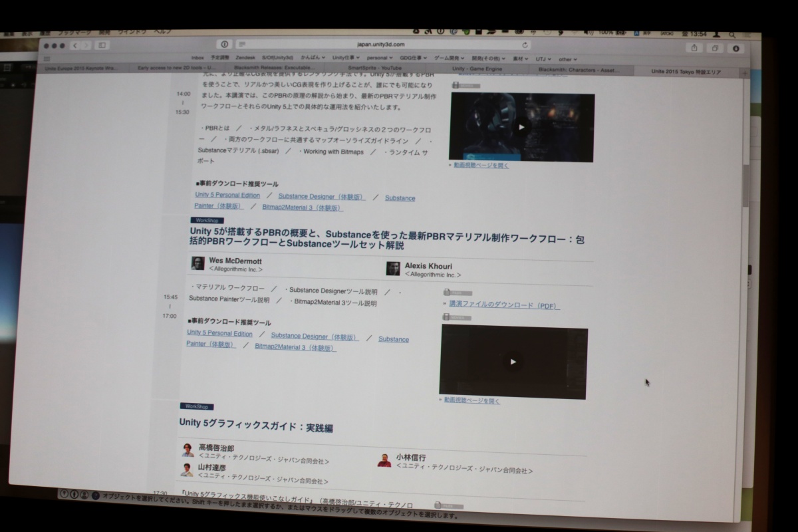798x532 pixels.
Task: Click 山村達彦's avatar image
Action: coord(187,469)
